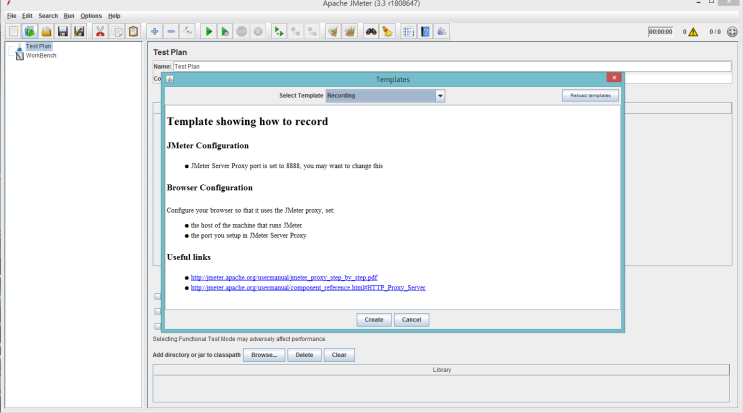Open the Run menu
Viewport: 743px width, 413px height.
(69, 16)
